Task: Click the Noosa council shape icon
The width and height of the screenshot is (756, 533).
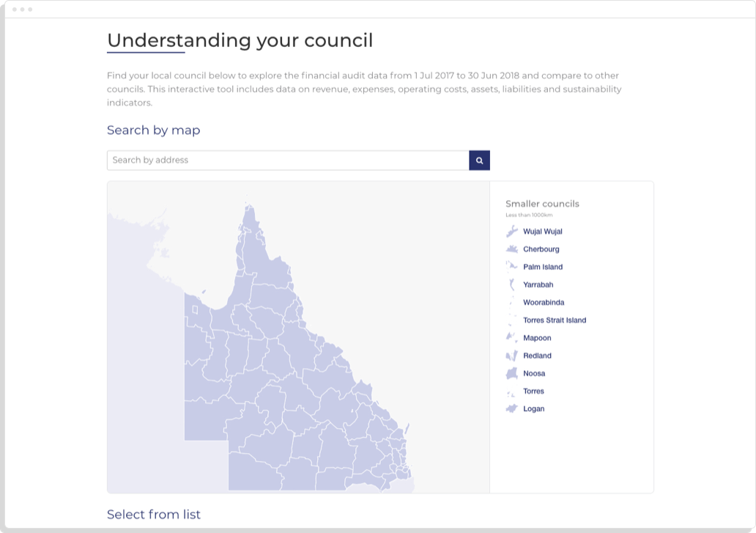Action: click(x=511, y=372)
